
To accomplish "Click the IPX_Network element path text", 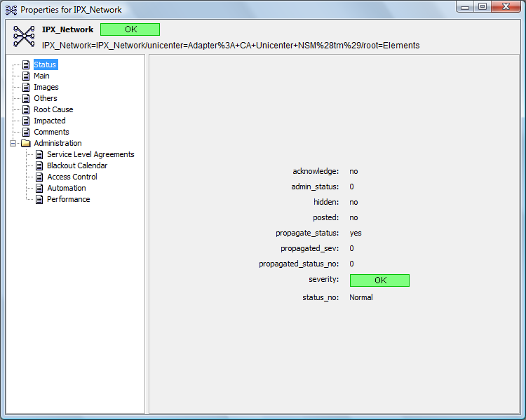I will (x=231, y=46).
